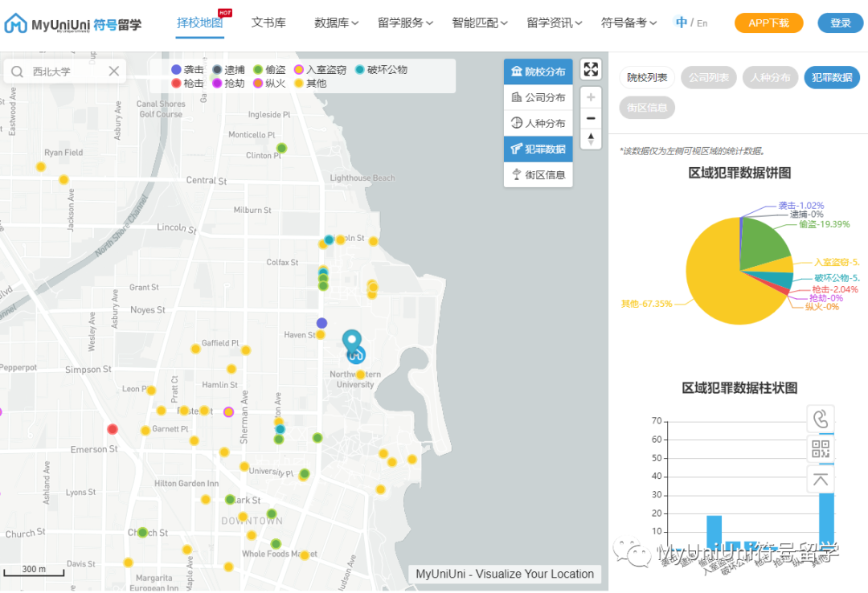The width and height of the screenshot is (868, 593).
Task: Open the 文书库 menu item
Action: click(x=268, y=23)
